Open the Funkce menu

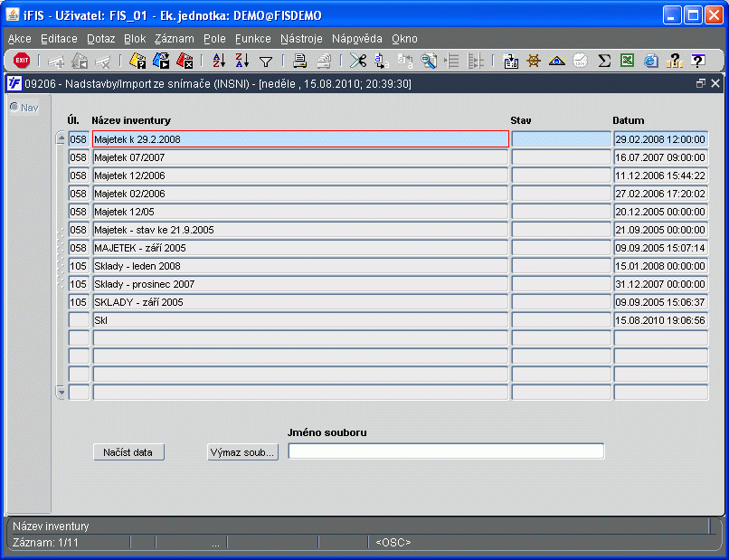(x=253, y=39)
